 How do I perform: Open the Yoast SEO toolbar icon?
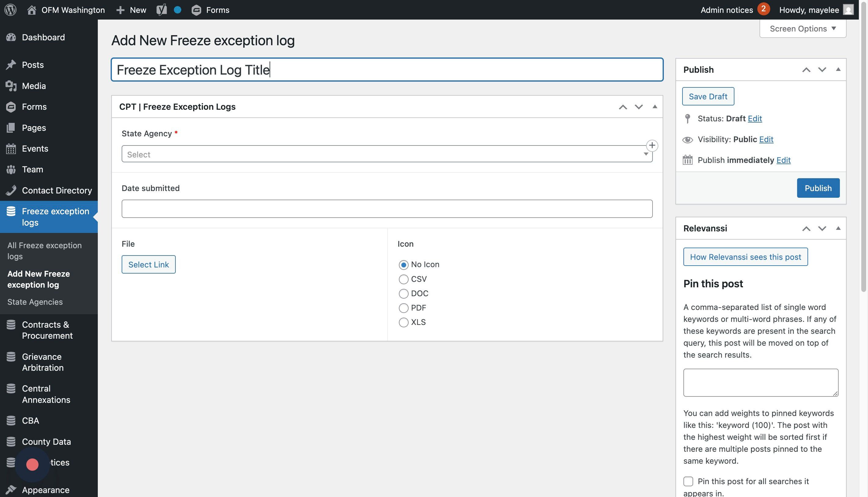pyautogui.click(x=161, y=9)
